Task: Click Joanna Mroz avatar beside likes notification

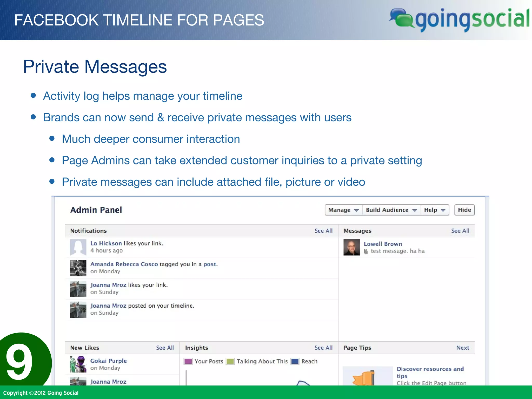Action: point(78,289)
